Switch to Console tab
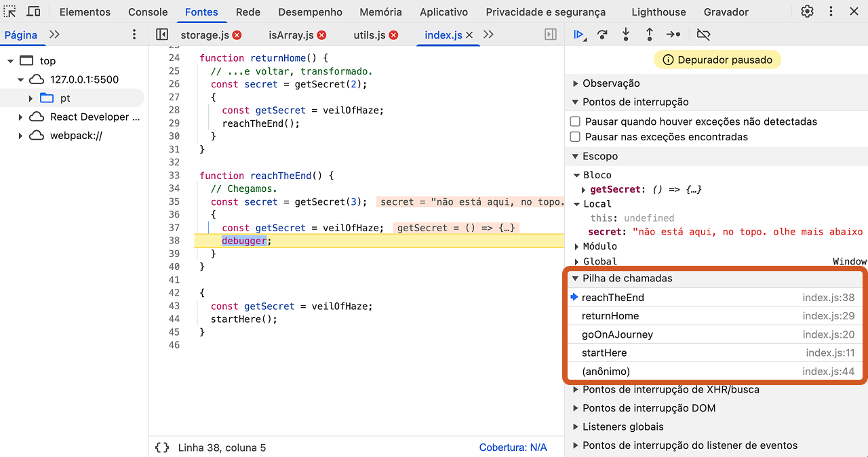 [x=148, y=12]
